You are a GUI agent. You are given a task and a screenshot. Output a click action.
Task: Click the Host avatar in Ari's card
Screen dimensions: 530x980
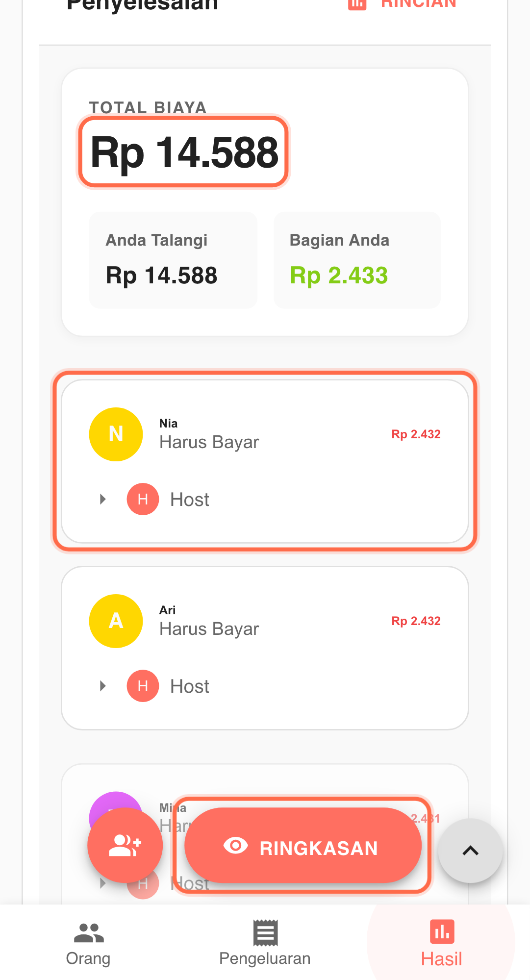tap(143, 686)
